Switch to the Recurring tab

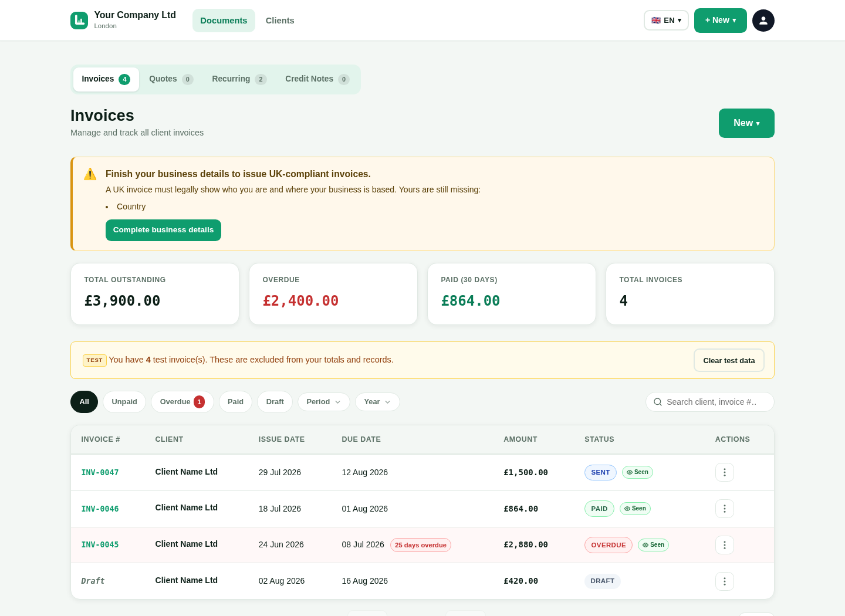click(239, 79)
